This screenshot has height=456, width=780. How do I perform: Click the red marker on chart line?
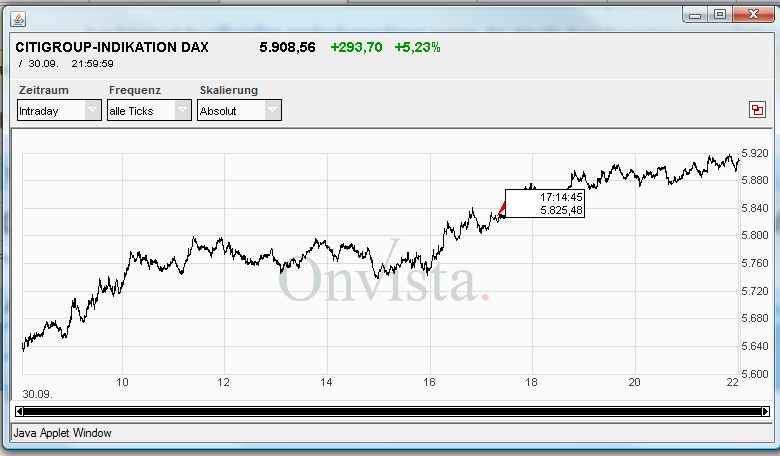502,209
